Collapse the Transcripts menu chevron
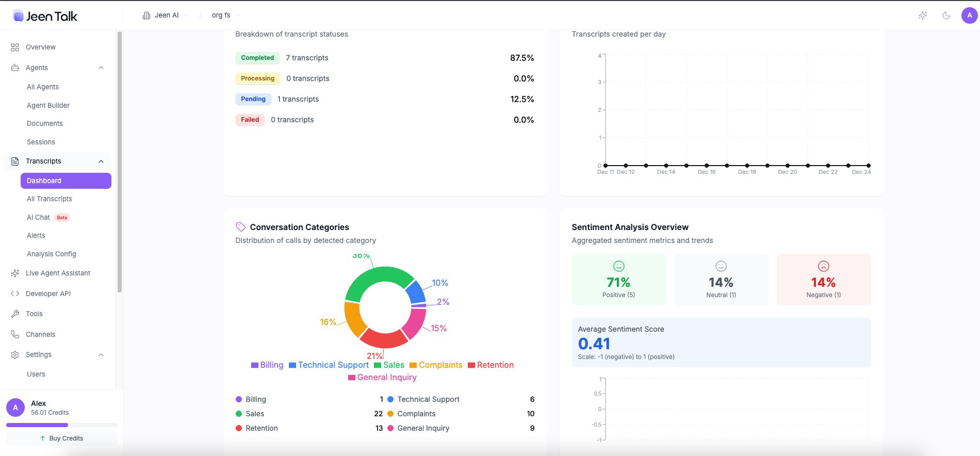The width and height of the screenshot is (980, 456). (101, 161)
